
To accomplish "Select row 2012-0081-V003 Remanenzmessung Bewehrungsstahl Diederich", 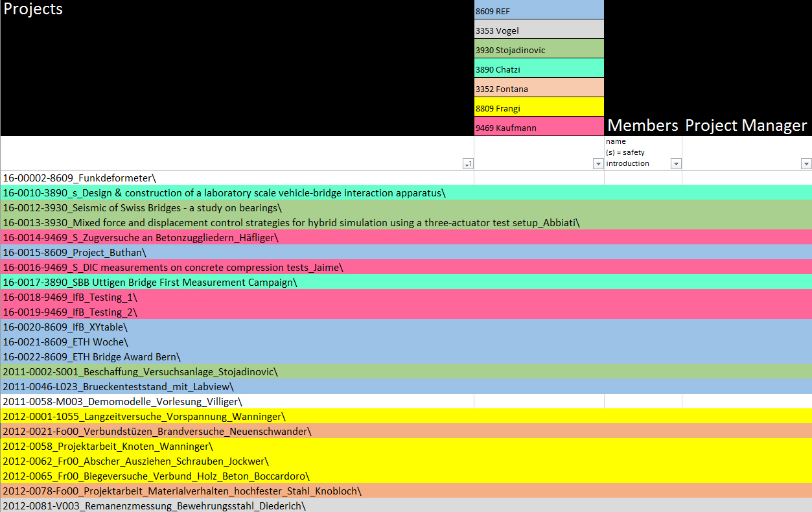I will pyautogui.click(x=406, y=506).
